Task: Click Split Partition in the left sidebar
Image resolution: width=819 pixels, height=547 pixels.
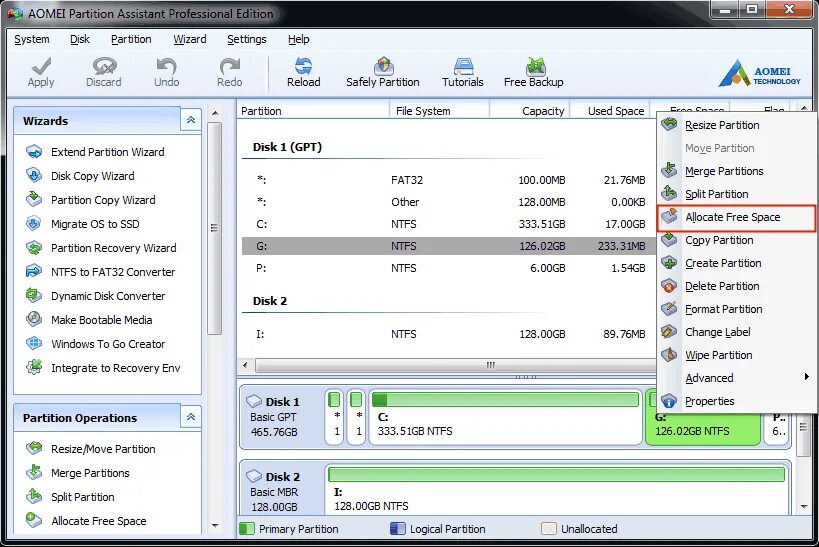Action: [83, 497]
